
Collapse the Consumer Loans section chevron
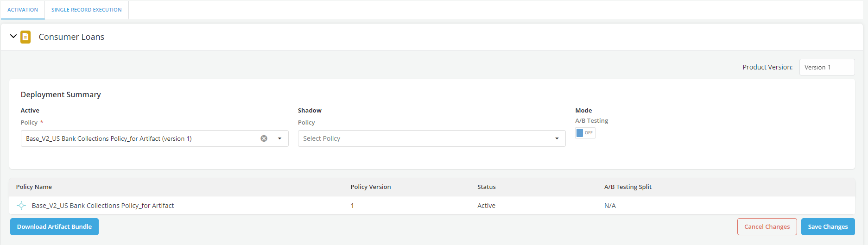[x=13, y=36]
